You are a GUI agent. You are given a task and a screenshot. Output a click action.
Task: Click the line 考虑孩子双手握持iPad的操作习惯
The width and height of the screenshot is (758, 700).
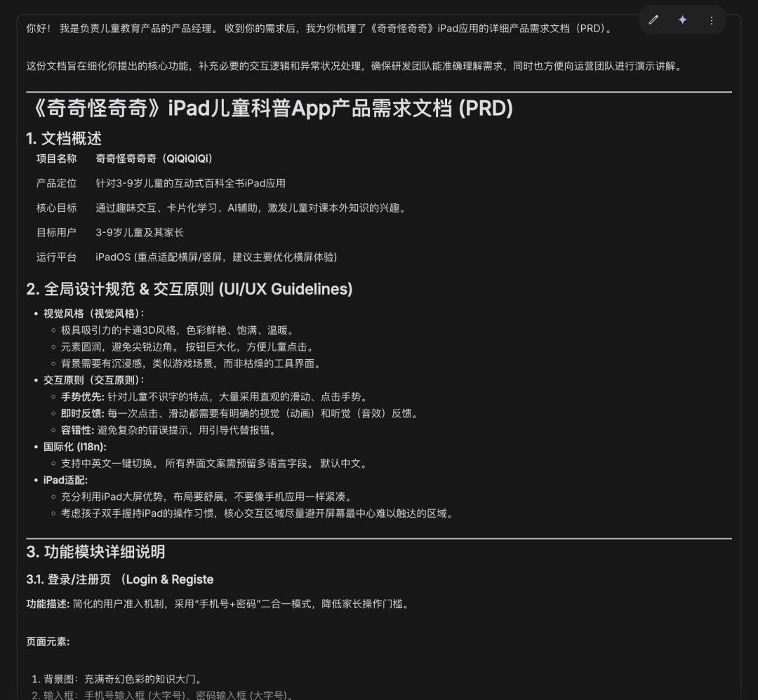click(x=258, y=513)
